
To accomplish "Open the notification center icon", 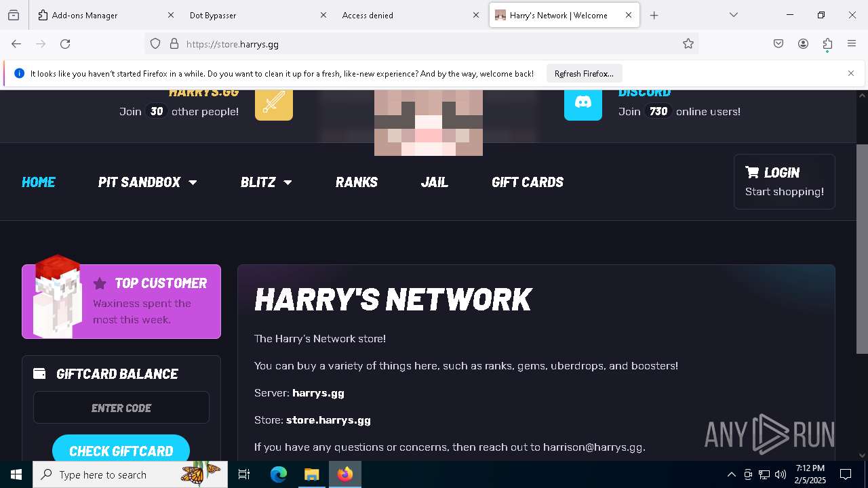I will [x=846, y=474].
